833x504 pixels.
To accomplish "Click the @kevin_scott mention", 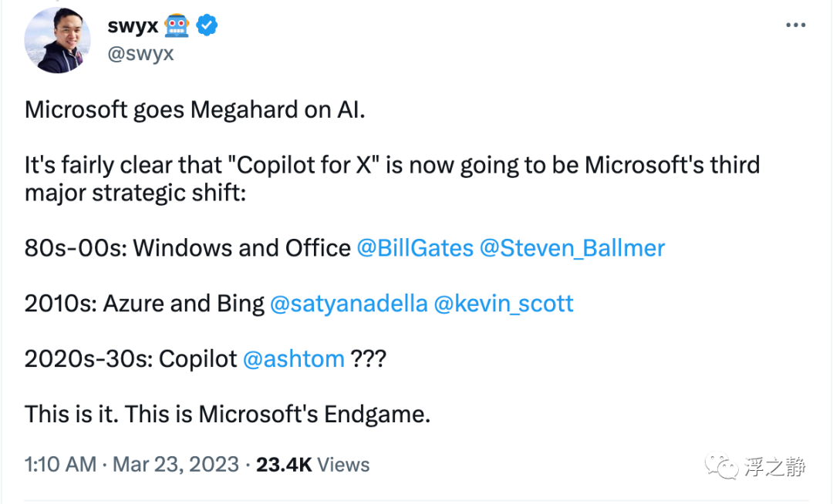I will tap(504, 304).
